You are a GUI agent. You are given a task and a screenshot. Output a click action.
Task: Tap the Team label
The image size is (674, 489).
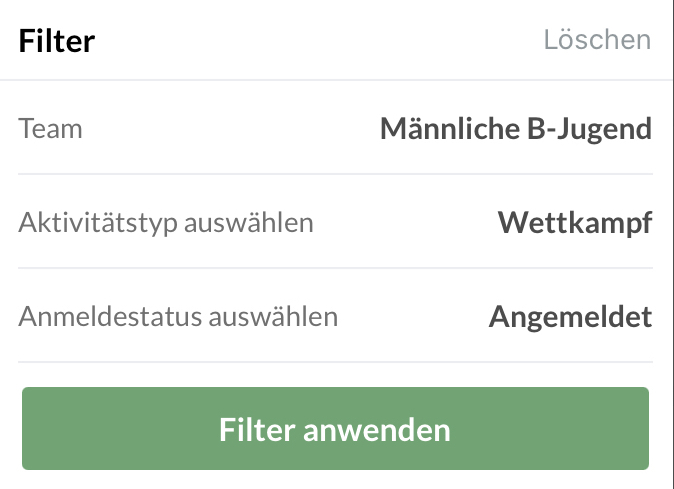click(x=50, y=129)
